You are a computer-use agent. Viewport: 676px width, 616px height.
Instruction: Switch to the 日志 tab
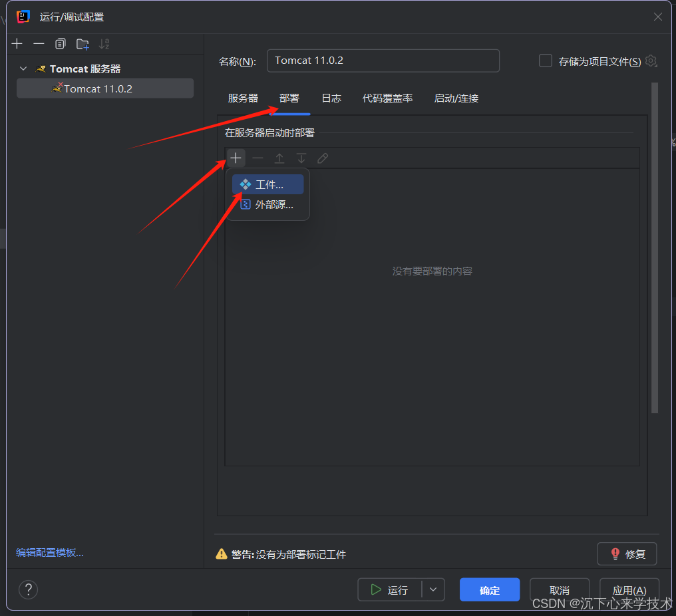(x=331, y=98)
